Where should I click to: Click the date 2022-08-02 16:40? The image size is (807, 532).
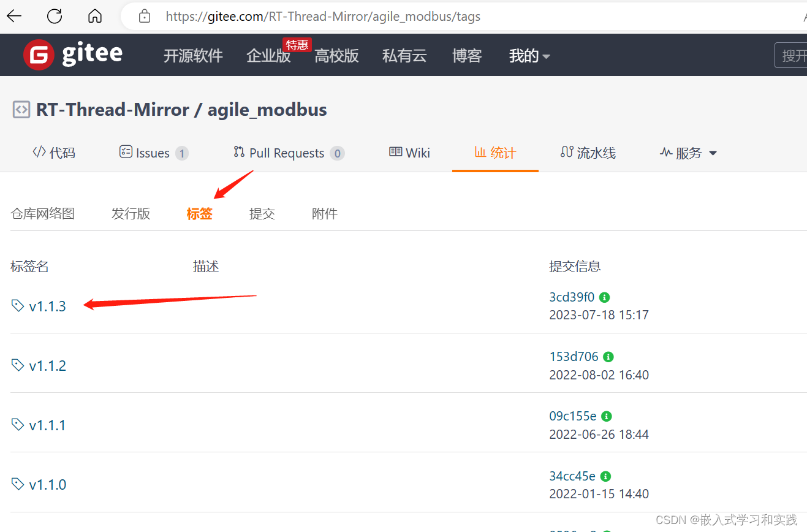coord(599,374)
